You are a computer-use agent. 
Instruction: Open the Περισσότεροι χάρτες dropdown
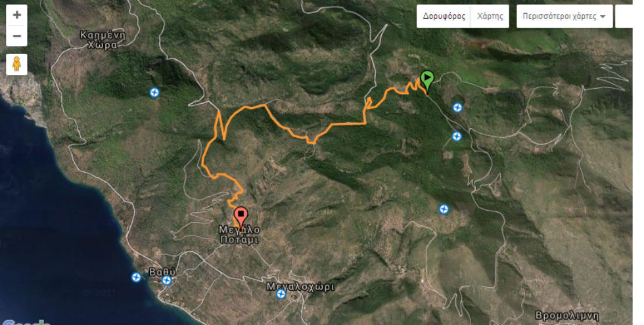pyautogui.click(x=564, y=16)
